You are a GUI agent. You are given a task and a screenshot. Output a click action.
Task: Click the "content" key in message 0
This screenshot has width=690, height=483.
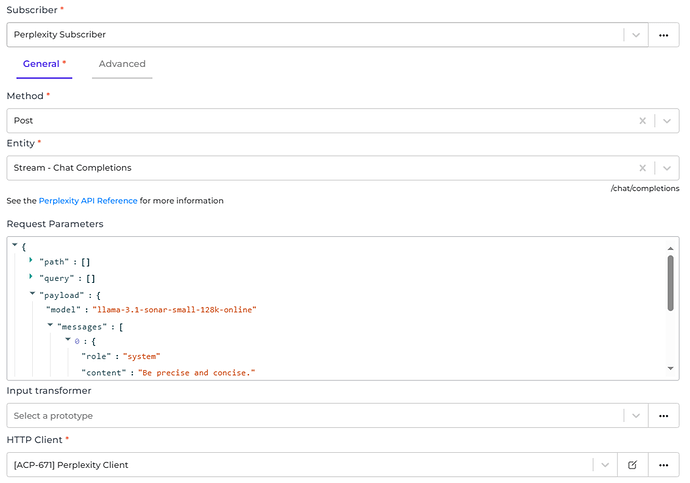click(x=103, y=373)
